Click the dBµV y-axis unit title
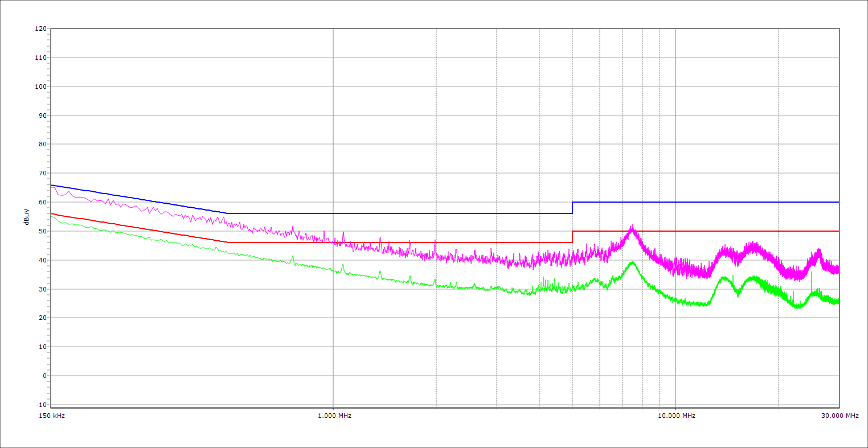Image resolution: width=868 pixels, height=448 pixels. tap(27, 217)
